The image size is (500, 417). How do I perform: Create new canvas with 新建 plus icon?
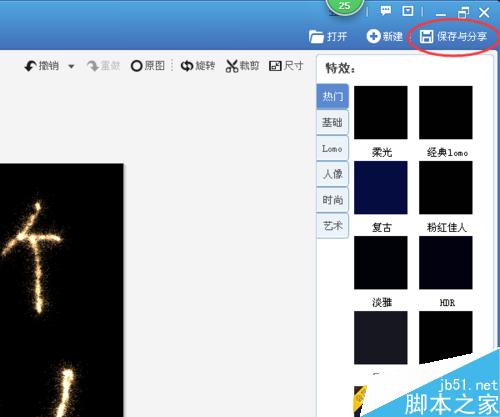[x=373, y=36]
